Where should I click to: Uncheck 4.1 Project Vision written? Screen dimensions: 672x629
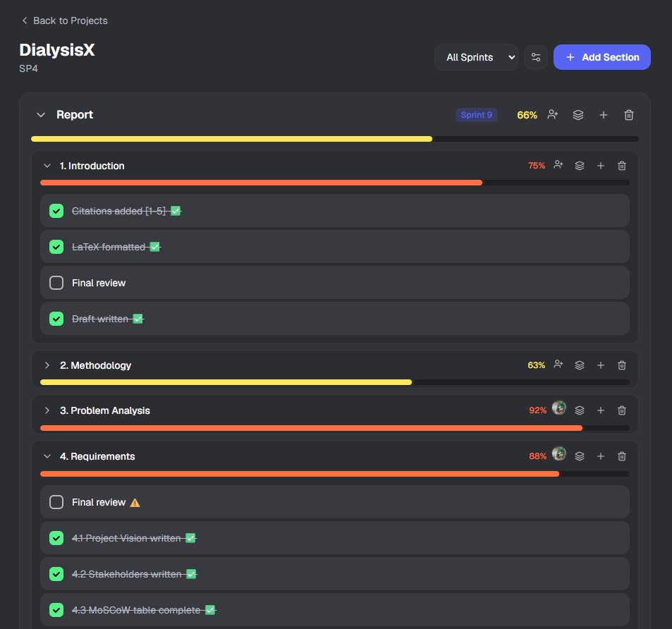tap(56, 538)
